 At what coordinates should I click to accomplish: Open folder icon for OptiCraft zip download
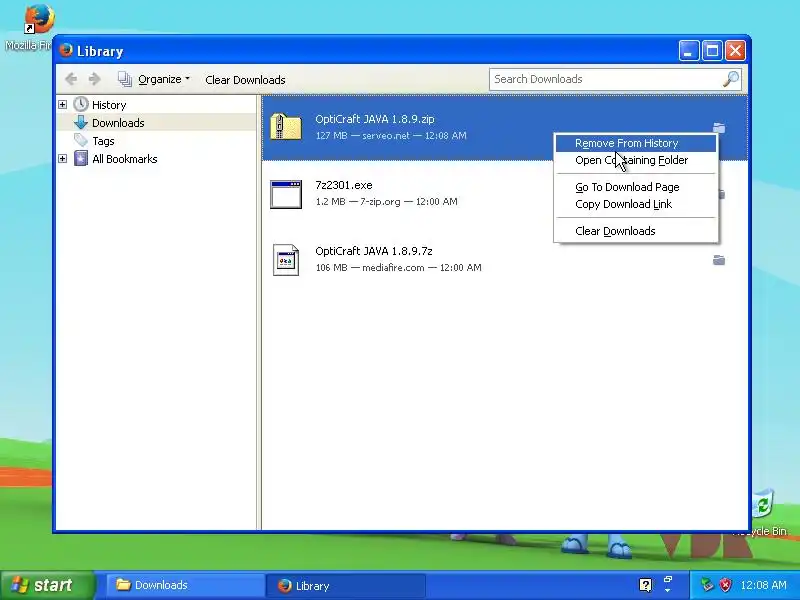point(718,128)
